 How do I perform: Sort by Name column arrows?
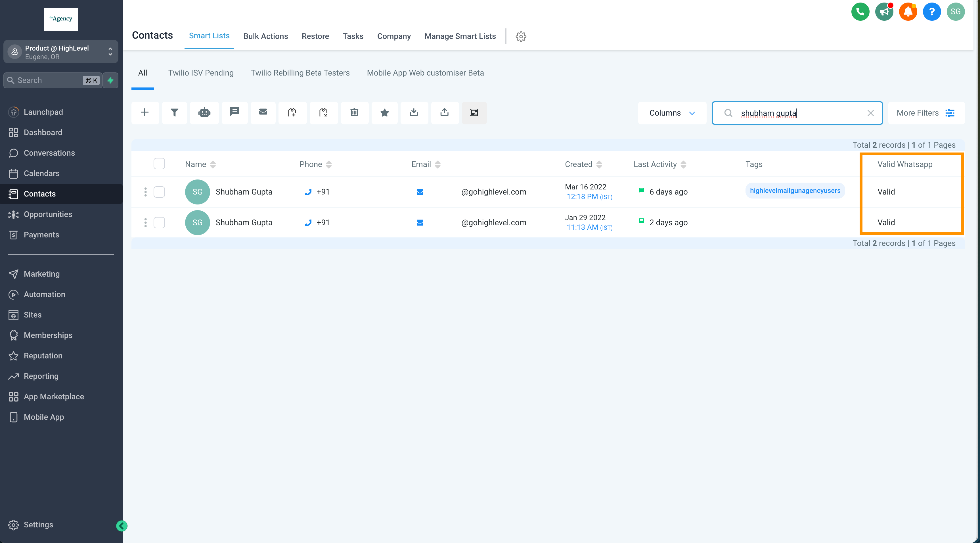[x=213, y=164]
